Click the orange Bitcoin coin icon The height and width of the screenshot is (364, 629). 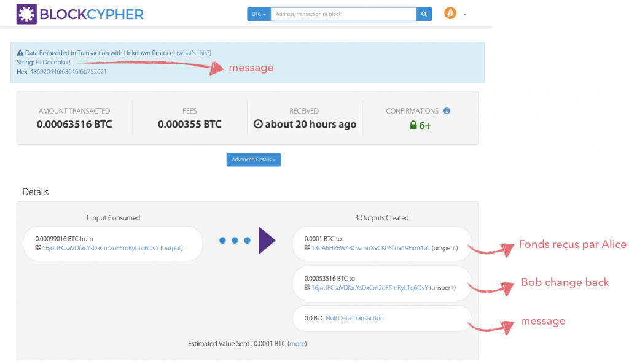click(x=450, y=14)
